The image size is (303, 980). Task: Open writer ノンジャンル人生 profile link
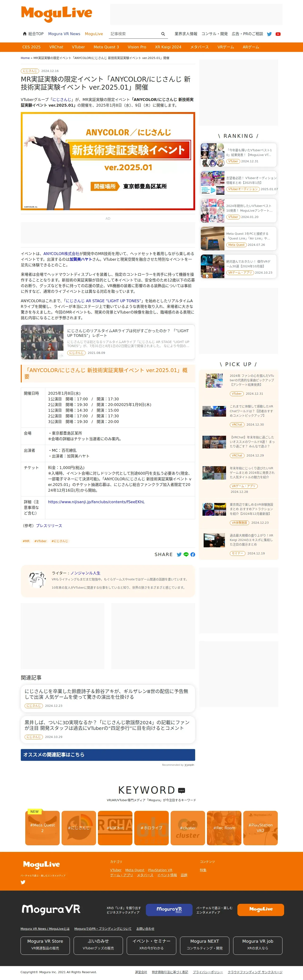point(85,573)
